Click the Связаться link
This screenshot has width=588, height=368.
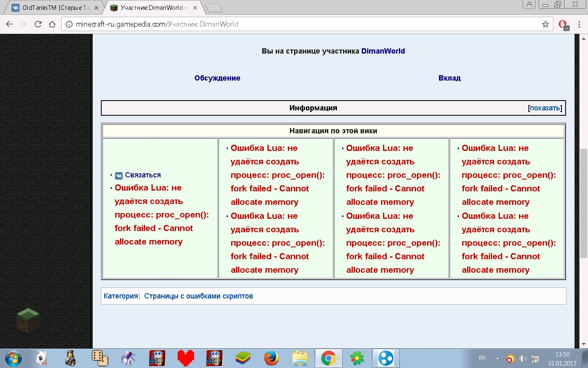[x=143, y=175]
